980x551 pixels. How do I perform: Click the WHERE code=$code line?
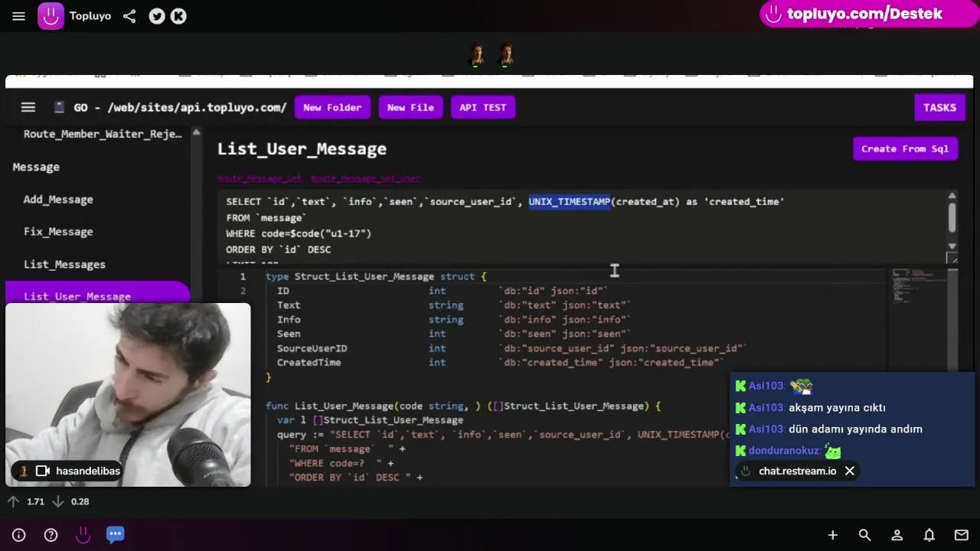click(x=299, y=233)
